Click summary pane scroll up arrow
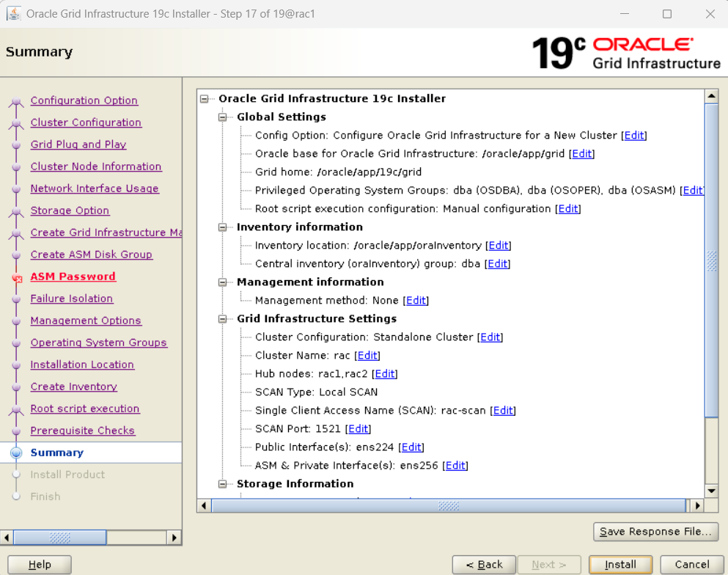728x575 pixels. pyautogui.click(x=711, y=96)
